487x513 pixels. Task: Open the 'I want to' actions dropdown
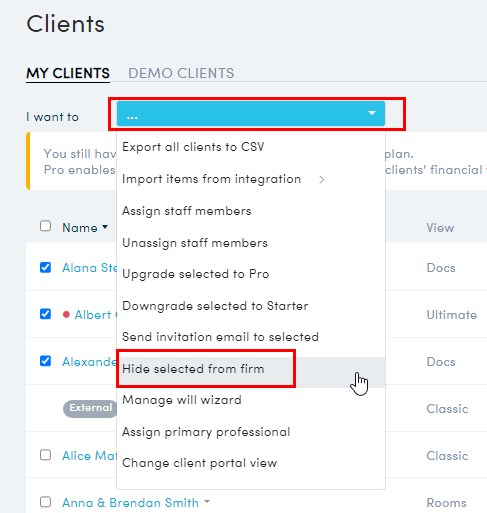click(251, 114)
